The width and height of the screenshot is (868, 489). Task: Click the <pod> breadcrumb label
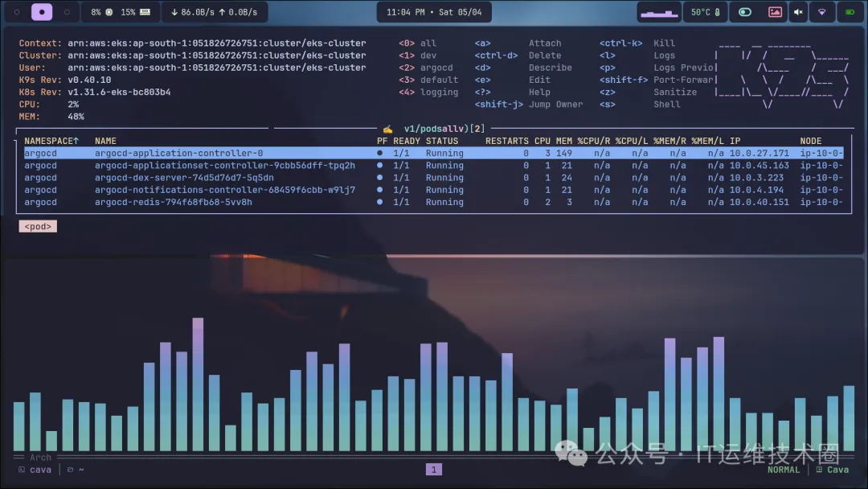[38, 227]
